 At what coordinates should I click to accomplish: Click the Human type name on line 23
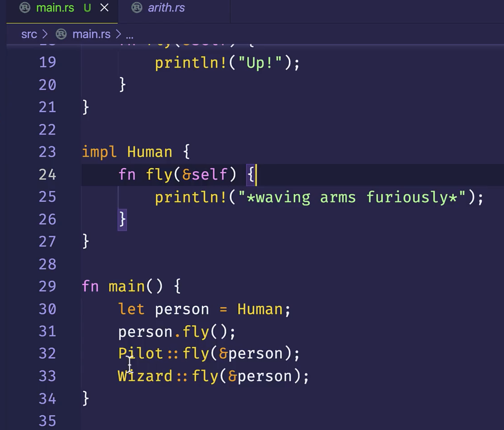click(149, 152)
